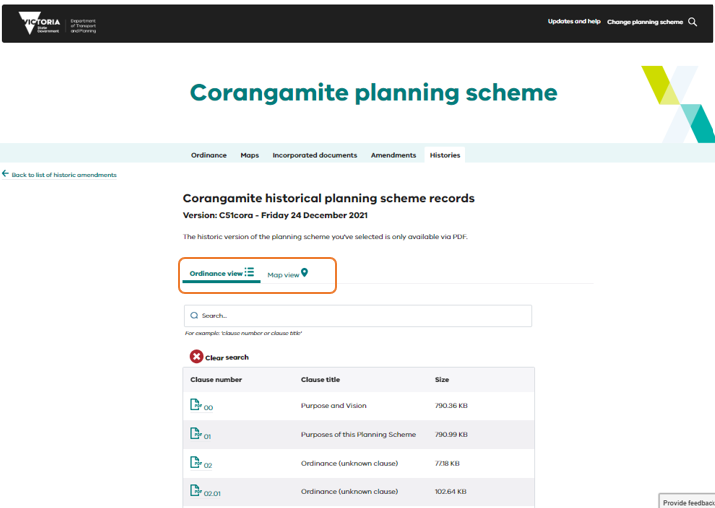Click the Size column header
This screenshot has height=508, width=715.
click(442, 379)
